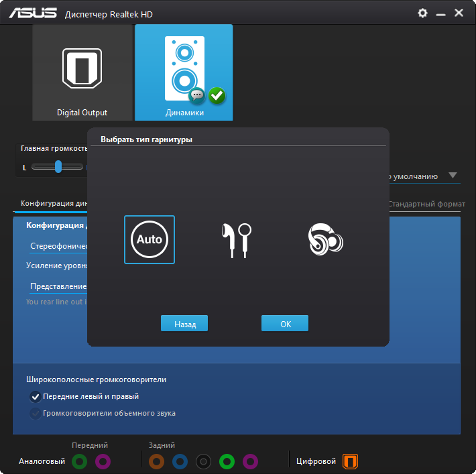Close the Realtek HD manager window

click(x=459, y=13)
